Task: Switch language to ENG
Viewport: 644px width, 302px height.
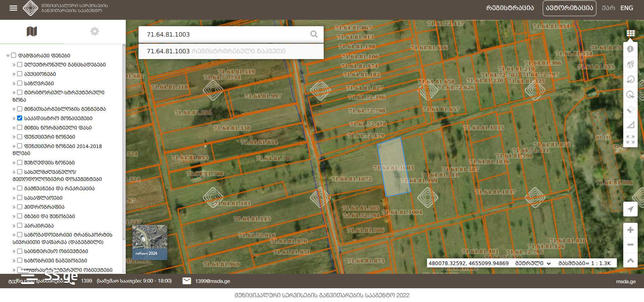Action: point(627,8)
